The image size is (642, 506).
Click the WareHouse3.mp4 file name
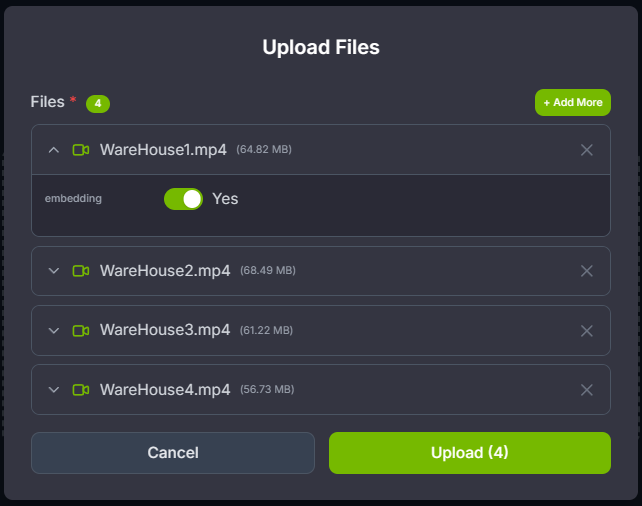pyautogui.click(x=165, y=330)
